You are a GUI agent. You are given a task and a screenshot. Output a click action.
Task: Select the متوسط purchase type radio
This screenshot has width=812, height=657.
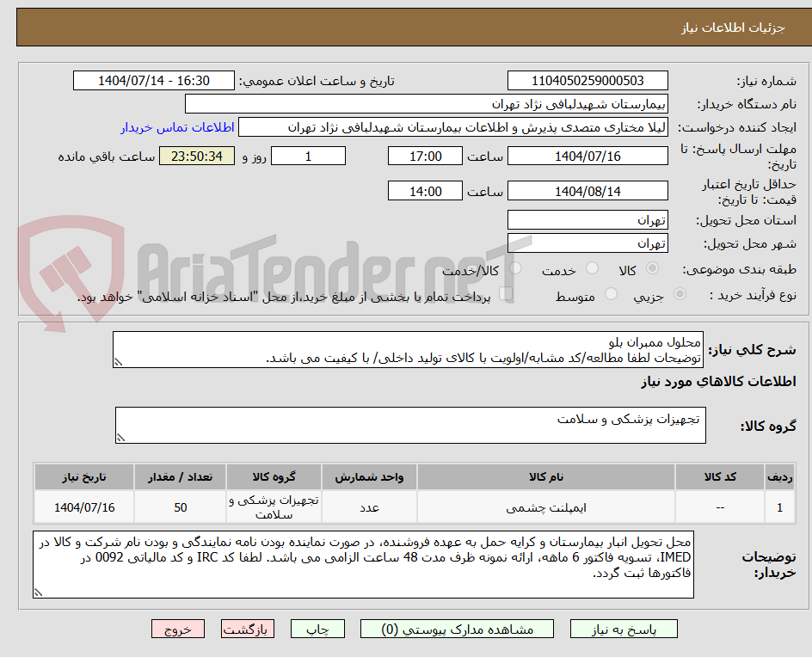pos(611,294)
